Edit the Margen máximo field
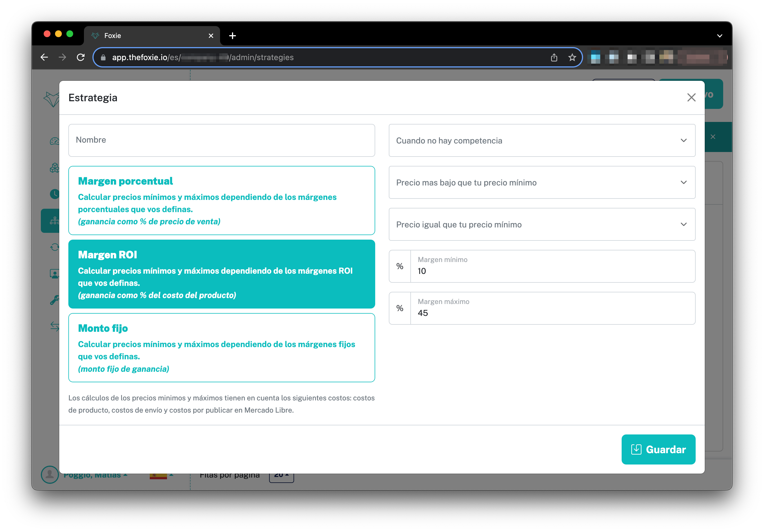The image size is (764, 532). pos(553,308)
